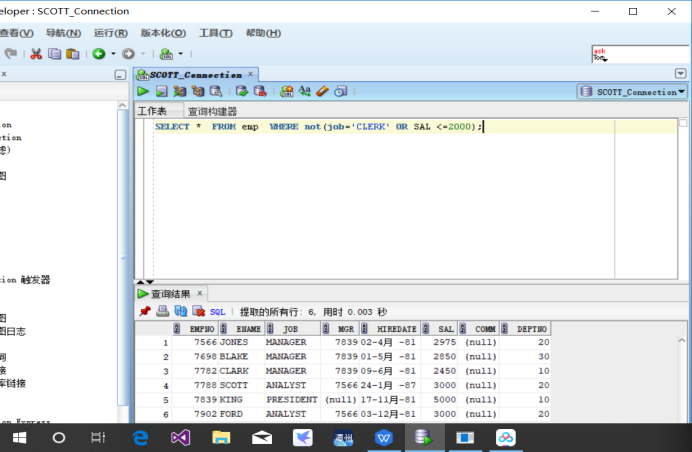Screen dimensions: 692x452
Task: Open an unshared SQL worksheet icon
Action: (286, 91)
